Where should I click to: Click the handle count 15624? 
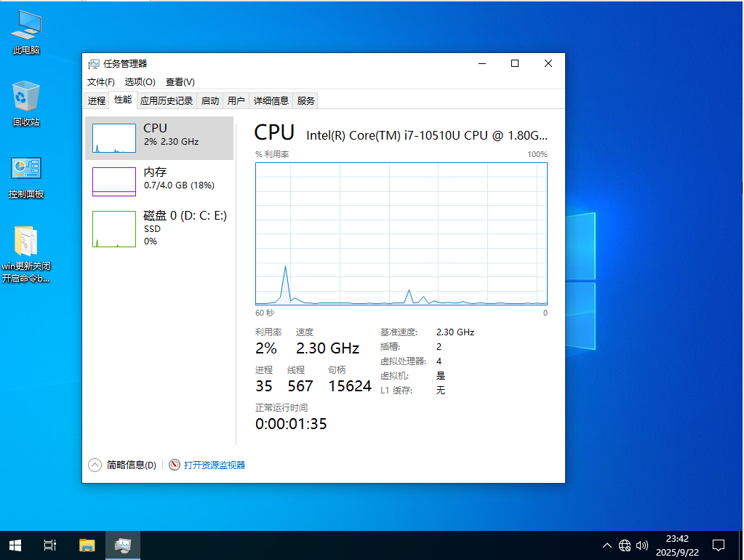coord(350,386)
